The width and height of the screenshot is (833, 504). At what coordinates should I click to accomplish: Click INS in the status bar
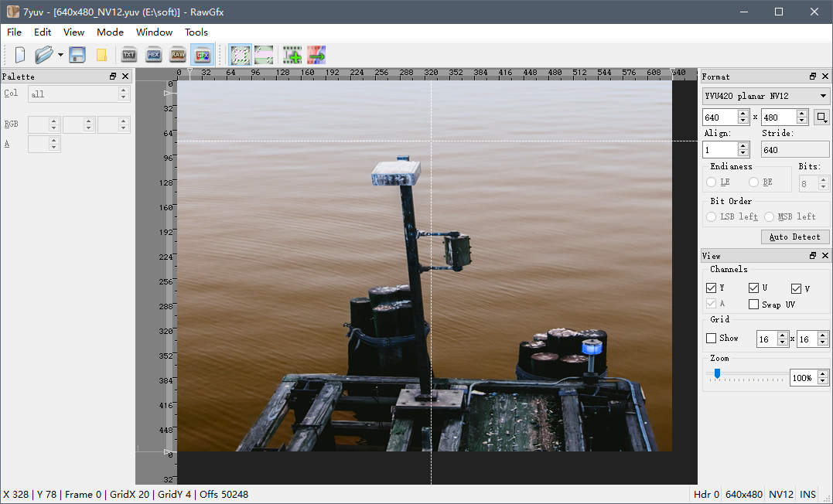[x=807, y=494]
